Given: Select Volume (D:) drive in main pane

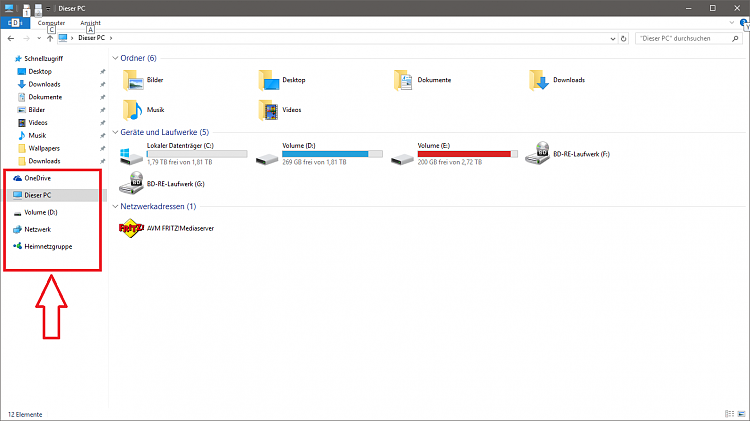Looking at the screenshot, I should (x=319, y=154).
